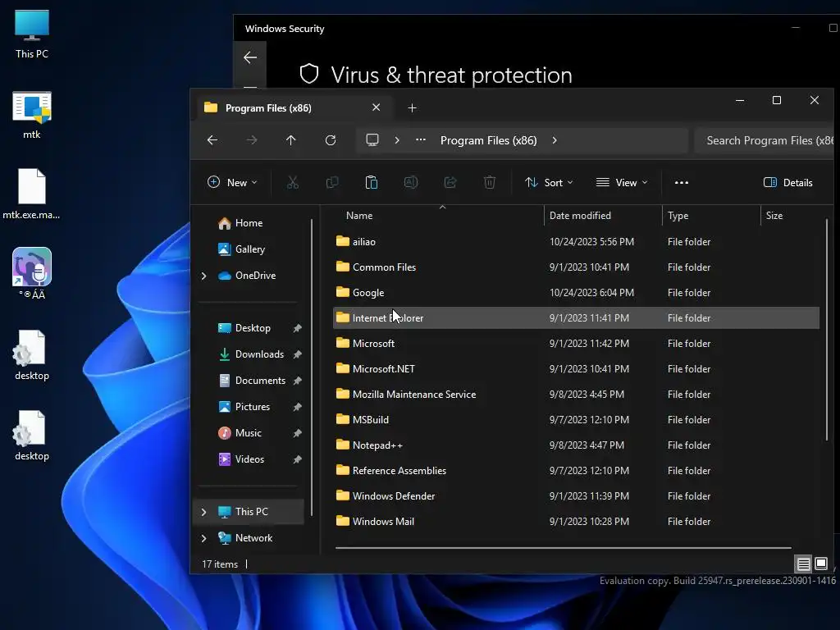
Task: Open the See more ellipsis menu
Action: (682, 183)
